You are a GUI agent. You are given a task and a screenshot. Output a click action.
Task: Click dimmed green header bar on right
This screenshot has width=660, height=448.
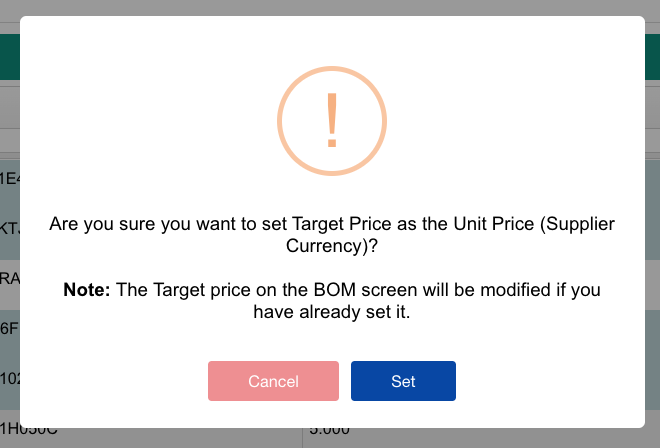pos(652,57)
